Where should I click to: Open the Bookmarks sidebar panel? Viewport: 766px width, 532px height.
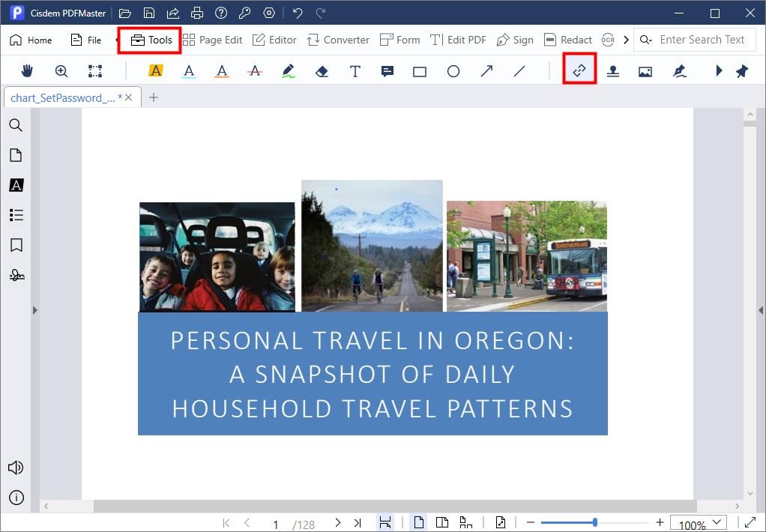(16, 245)
